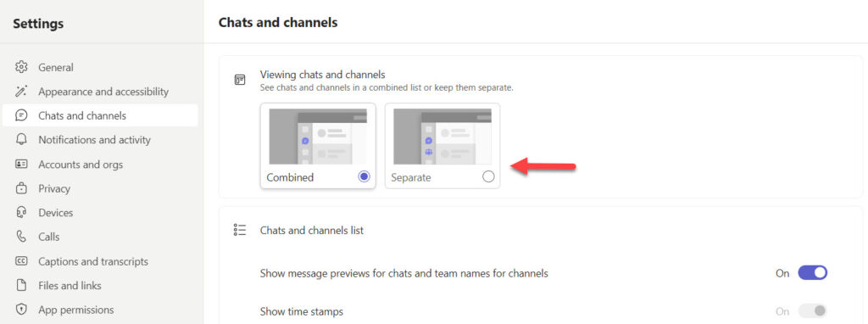The width and height of the screenshot is (868, 324).
Task: Toggle the Show time stamps switch
Action: pyautogui.click(x=812, y=310)
